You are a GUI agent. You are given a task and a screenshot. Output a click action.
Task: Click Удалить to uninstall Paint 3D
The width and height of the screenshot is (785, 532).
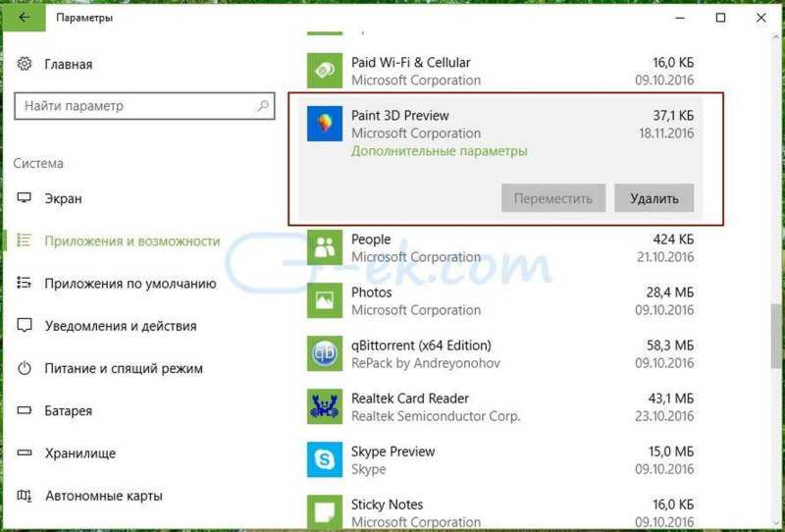654,198
